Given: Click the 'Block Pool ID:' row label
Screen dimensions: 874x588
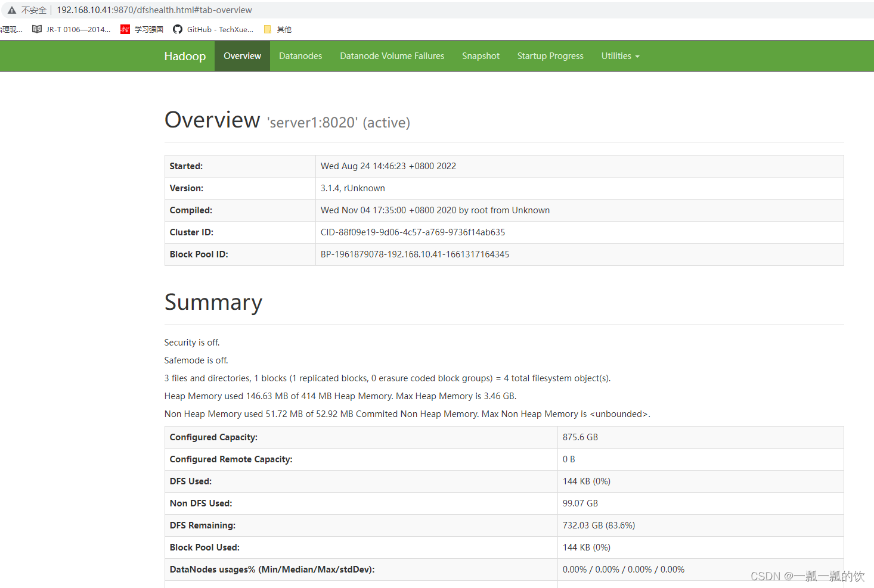Looking at the screenshot, I should click(x=199, y=254).
